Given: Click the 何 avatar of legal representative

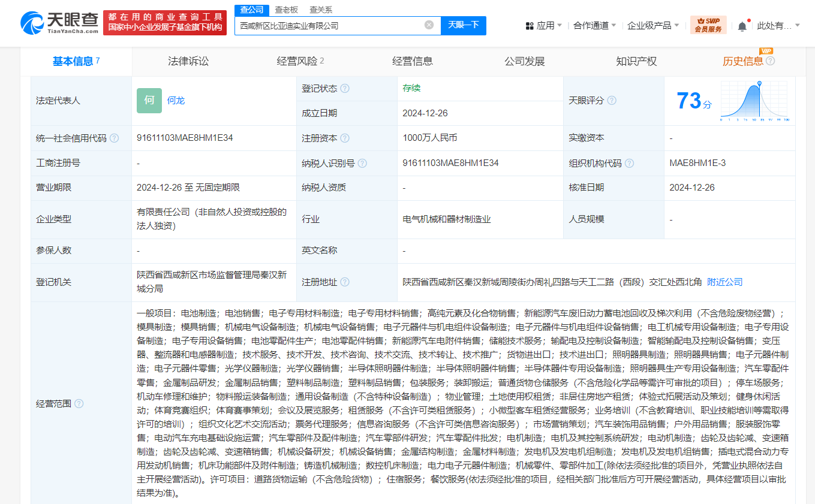Looking at the screenshot, I should pos(149,101).
